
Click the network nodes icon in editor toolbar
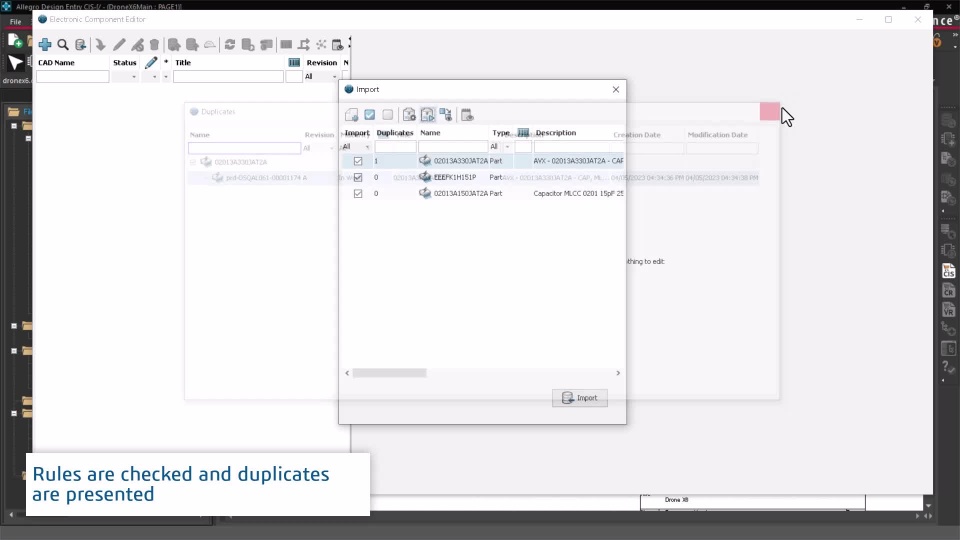coord(321,44)
